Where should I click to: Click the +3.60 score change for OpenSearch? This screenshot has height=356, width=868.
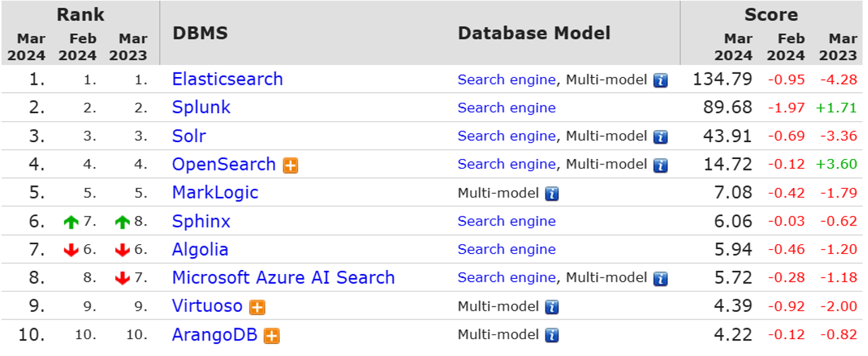838,164
